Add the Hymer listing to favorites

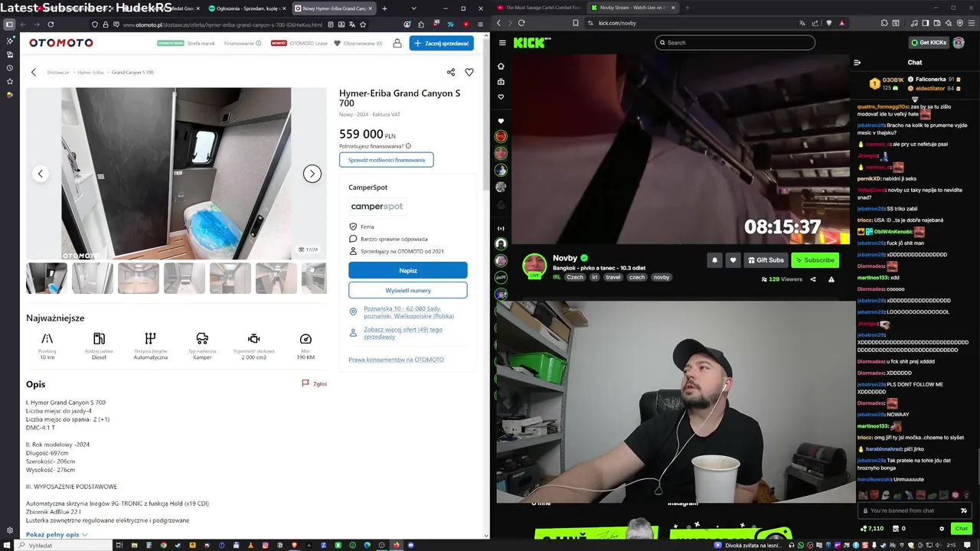(469, 72)
